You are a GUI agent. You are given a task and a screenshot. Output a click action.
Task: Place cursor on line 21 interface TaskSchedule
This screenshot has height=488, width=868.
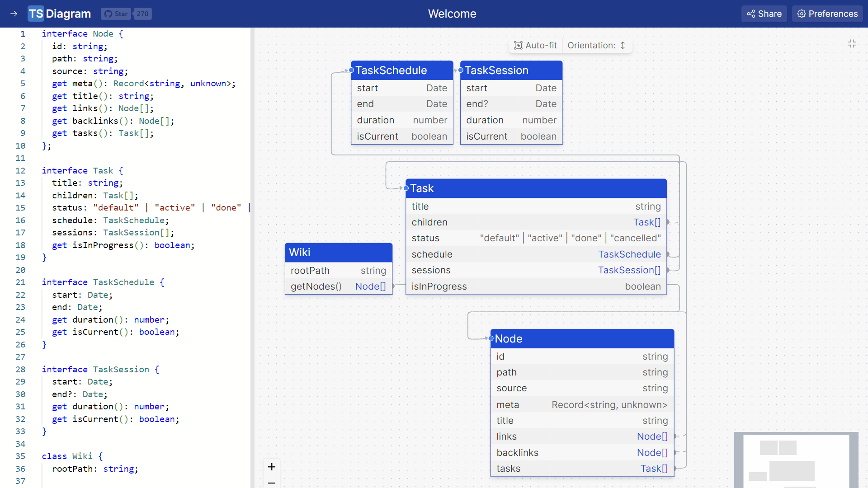pos(103,282)
